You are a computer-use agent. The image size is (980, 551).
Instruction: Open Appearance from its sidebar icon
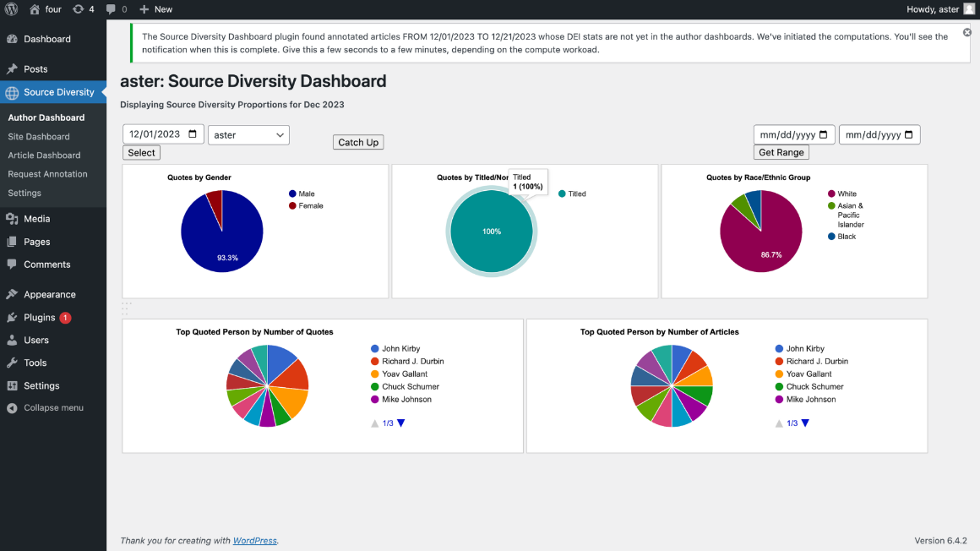click(12, 293)
